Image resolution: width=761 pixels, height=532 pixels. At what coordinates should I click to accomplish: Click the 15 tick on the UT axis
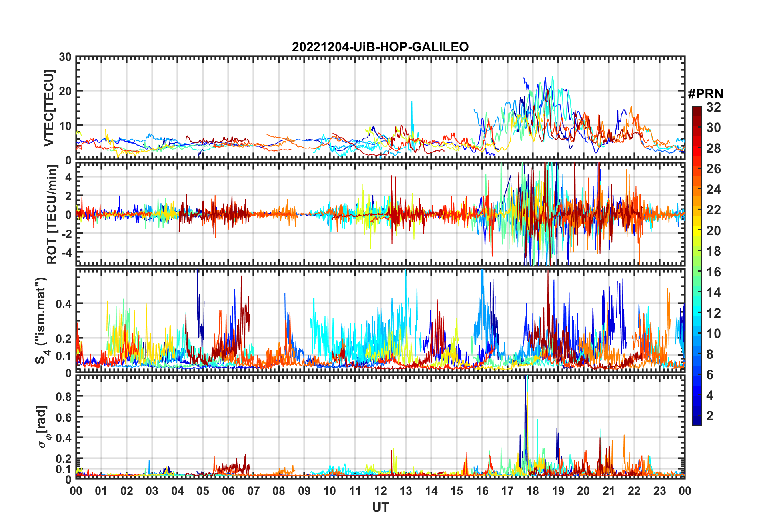[x=457, y=491]
